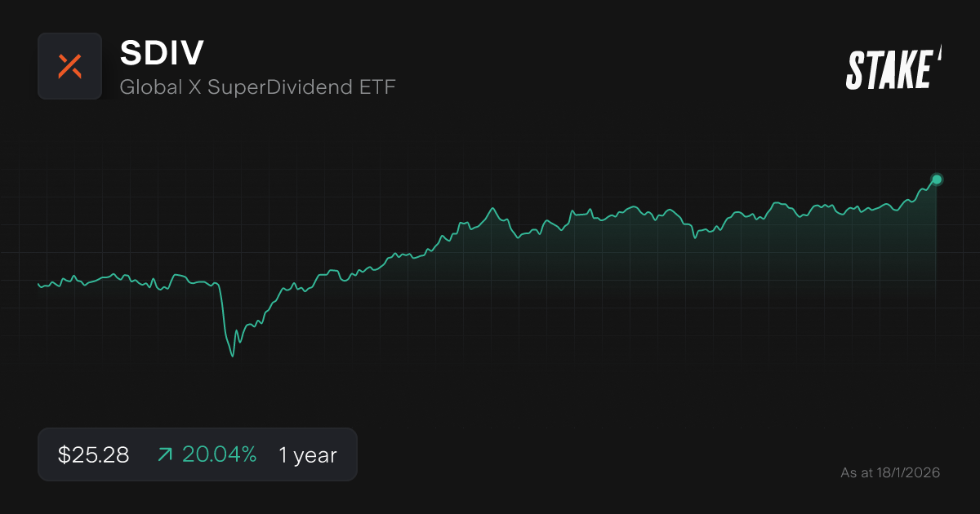
Task: Click the orange SDIV logo icon
Action: click(69, 66)
